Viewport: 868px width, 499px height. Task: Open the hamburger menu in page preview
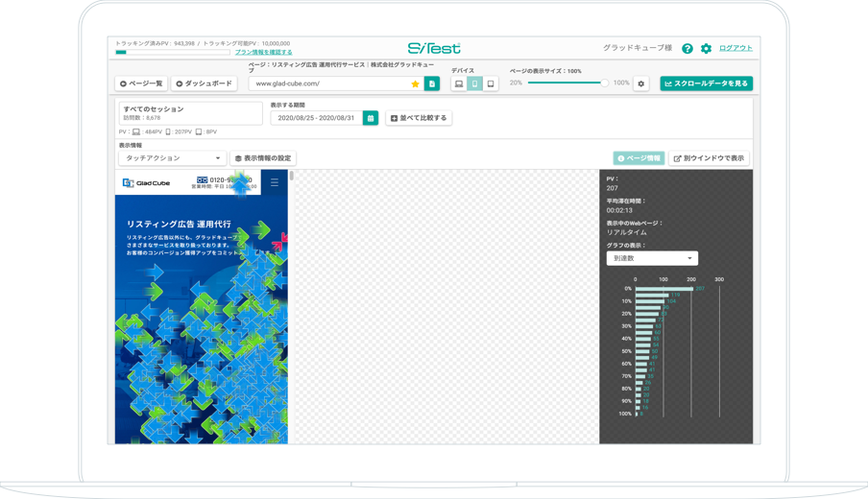tap(275, 182)
